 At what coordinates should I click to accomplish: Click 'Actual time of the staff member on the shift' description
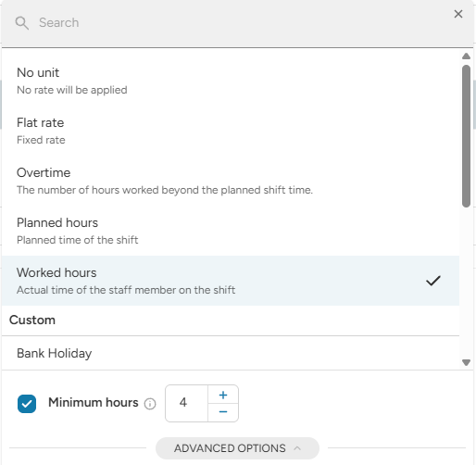tap(126, 290)
